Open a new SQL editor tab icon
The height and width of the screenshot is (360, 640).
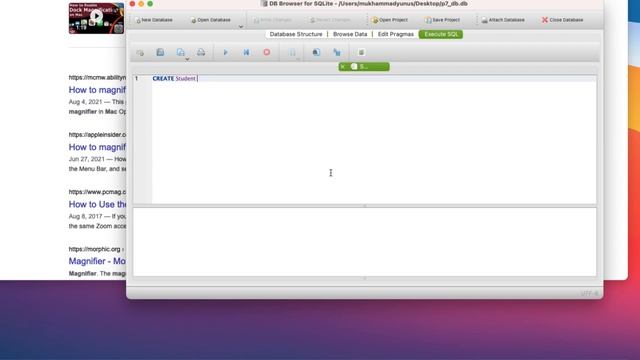click(x=140, y=52)
